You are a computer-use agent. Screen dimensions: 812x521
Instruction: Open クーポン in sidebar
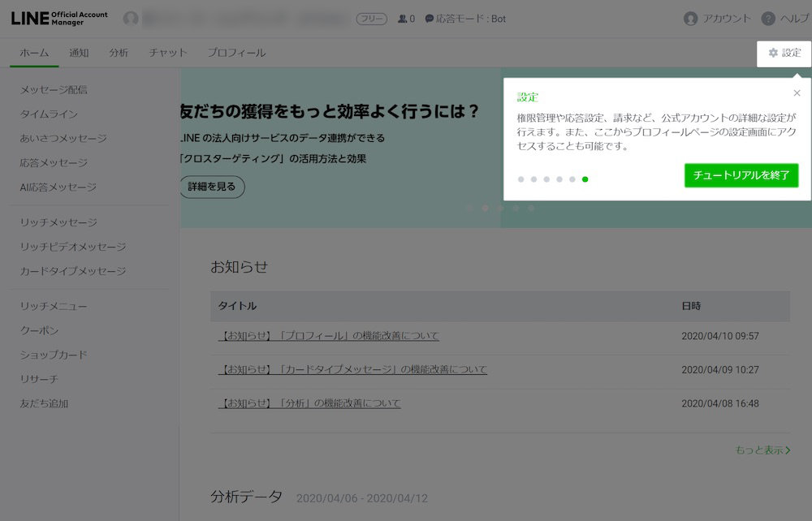tap(39, 330)
